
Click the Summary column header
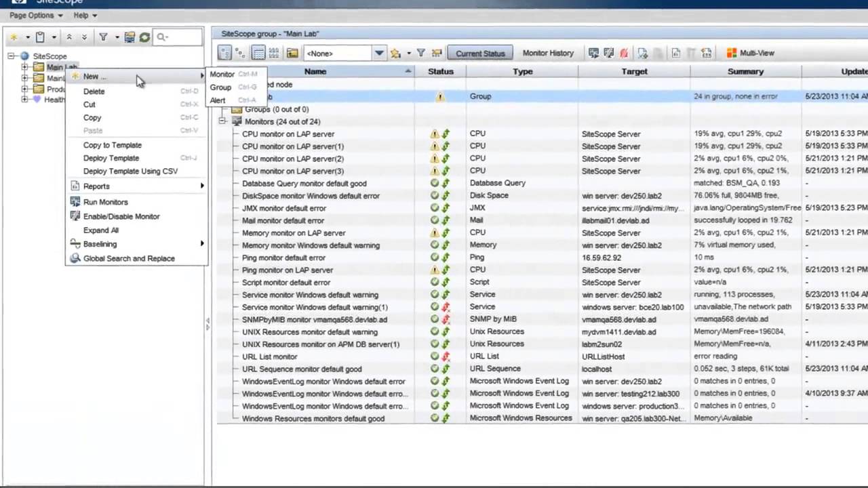[745, 71]
